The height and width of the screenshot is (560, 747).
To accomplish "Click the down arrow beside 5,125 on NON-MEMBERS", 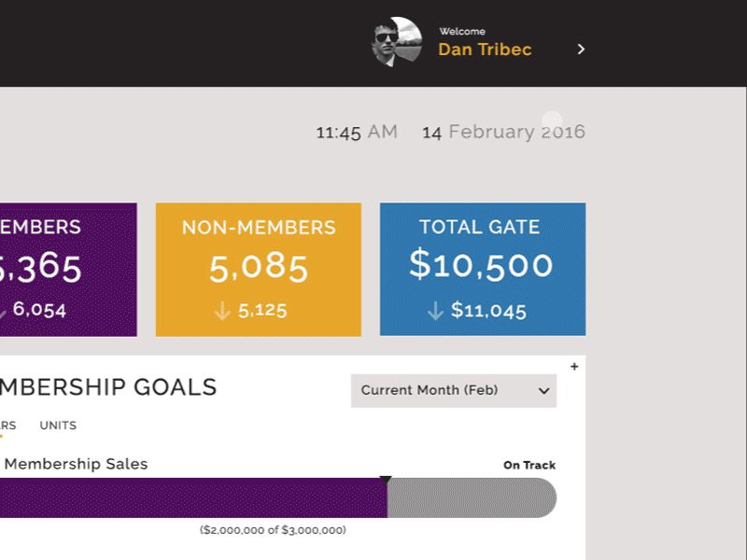I will (x=222, y=309).
